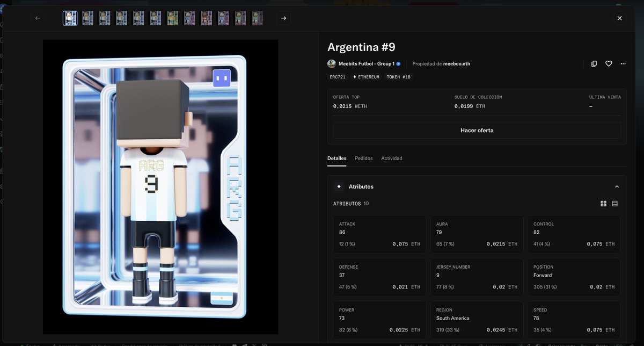The width and height of the screenshot is (644, 346).
Task: Open the AURA 79 attribute card
Action: [477, 235]
